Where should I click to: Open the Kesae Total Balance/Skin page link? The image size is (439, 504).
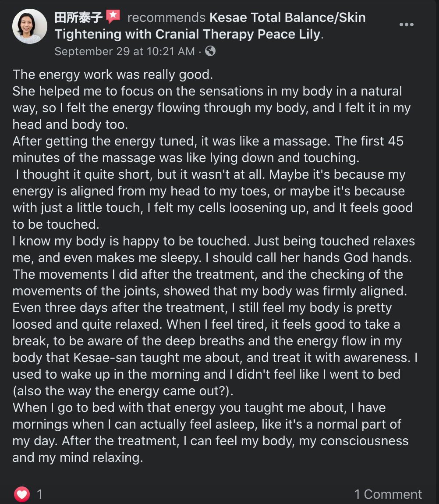[x=288, y=18]
